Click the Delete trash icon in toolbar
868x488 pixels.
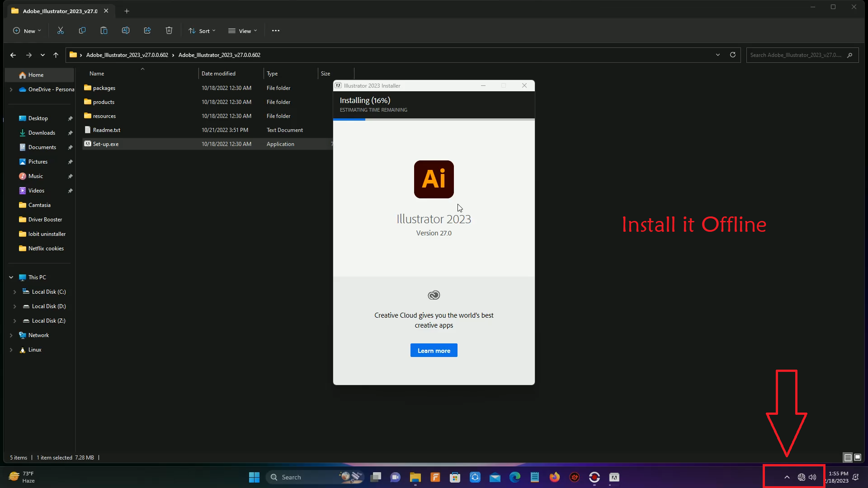(x=169, y=31)
